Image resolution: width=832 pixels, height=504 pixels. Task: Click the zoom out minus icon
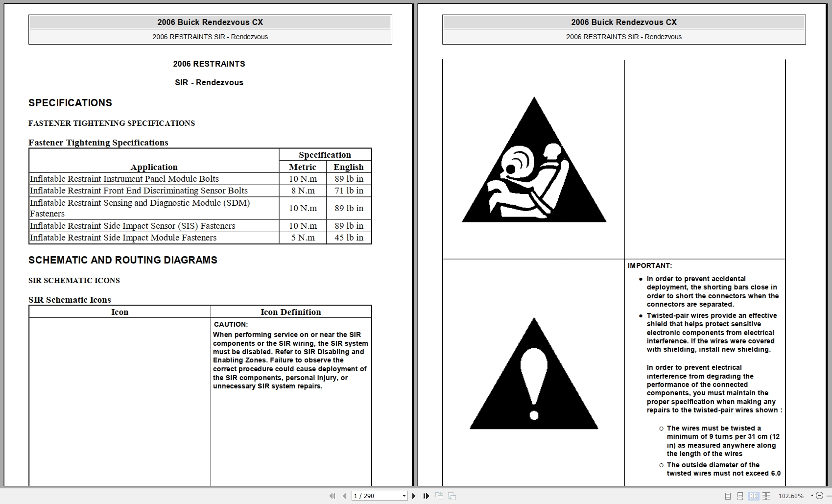pyautogui.click(x=819, y=496)
